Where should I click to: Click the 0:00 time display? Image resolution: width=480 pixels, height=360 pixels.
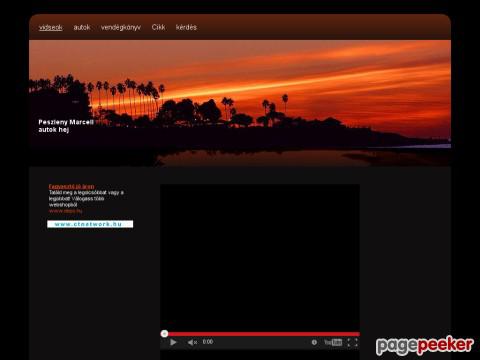coord(208,342)
